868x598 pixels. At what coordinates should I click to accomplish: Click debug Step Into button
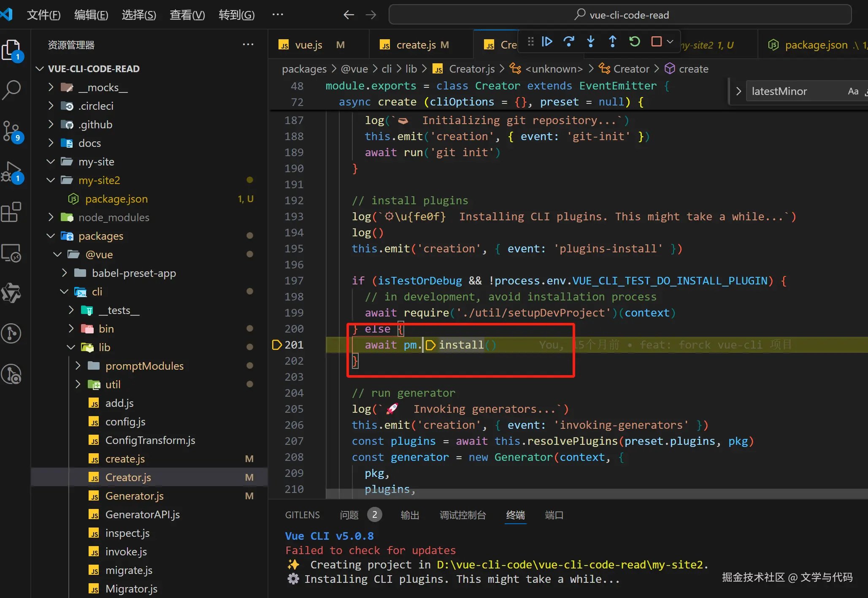[x=591, y=42]
